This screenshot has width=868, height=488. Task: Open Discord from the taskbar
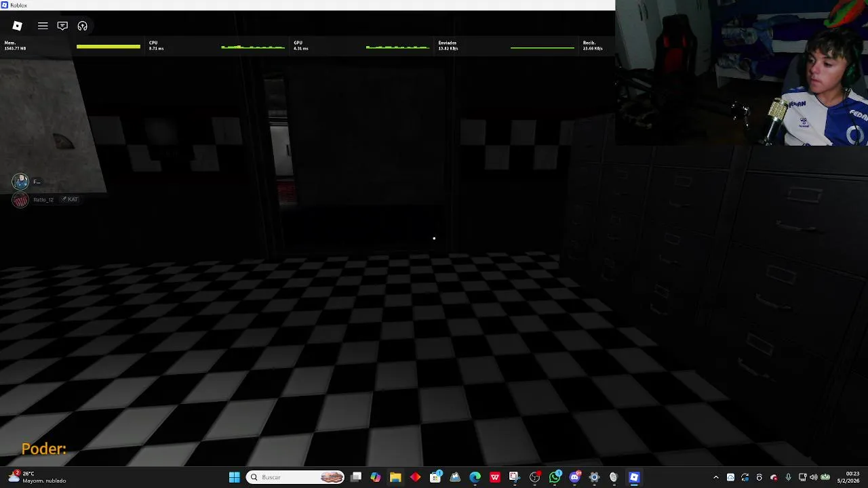point(574,477)
